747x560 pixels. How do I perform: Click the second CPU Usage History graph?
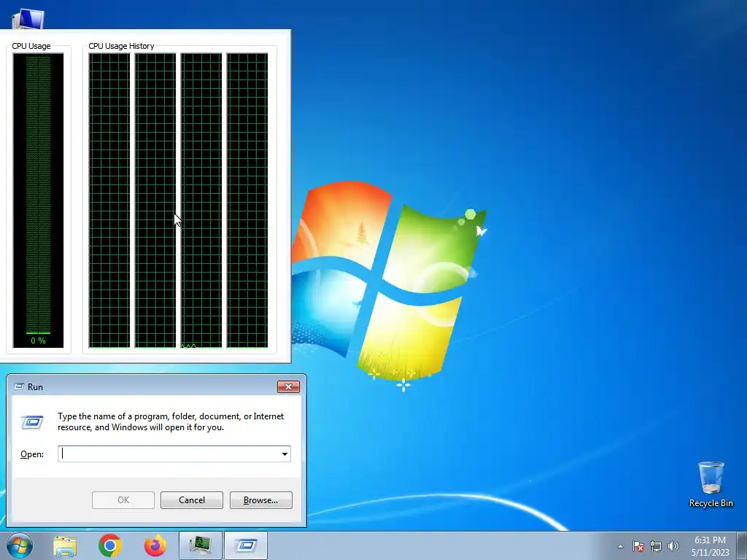point(155,201)
